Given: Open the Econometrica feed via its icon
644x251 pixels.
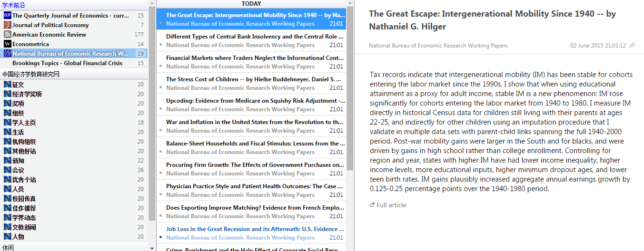Looking at the screenshot, I should click(7, 44).
